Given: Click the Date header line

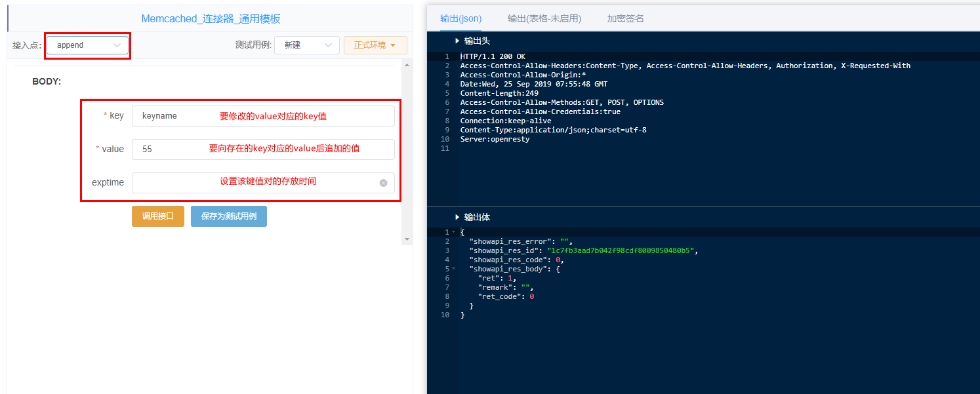Looking at the screenshot, I should (534, 84).
